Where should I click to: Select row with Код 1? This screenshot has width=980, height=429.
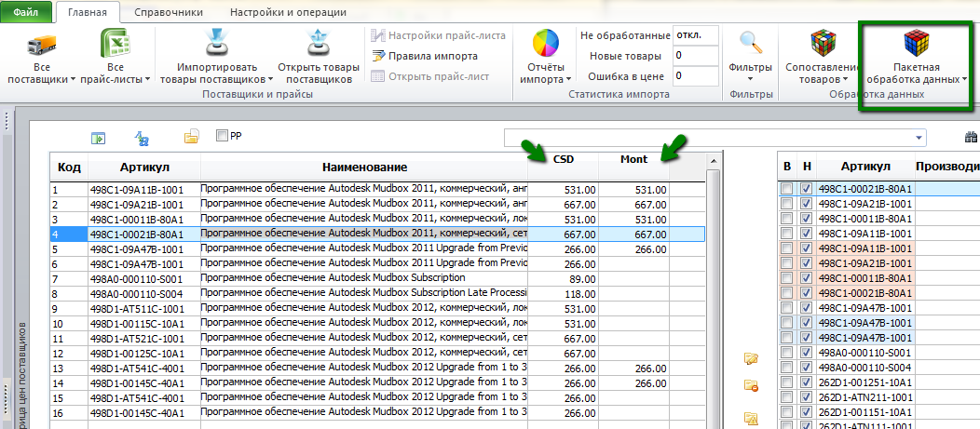pos(377,189)
